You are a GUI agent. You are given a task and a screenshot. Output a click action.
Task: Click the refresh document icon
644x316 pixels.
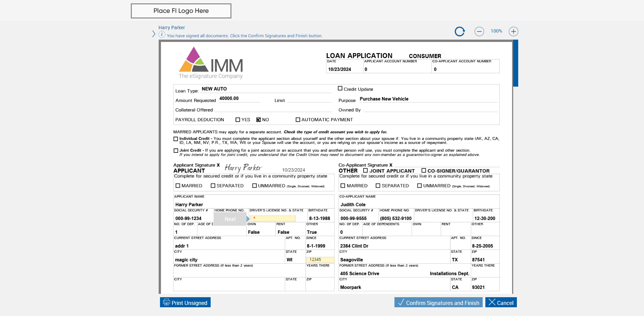click(x=460, y=32)
